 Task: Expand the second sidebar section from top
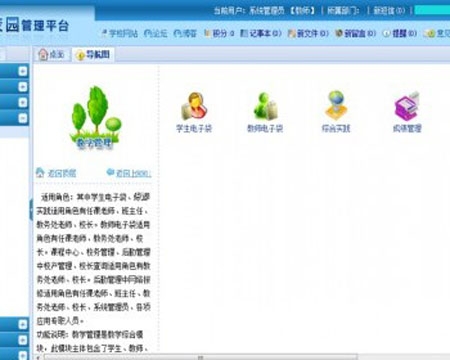coord(23,87)
